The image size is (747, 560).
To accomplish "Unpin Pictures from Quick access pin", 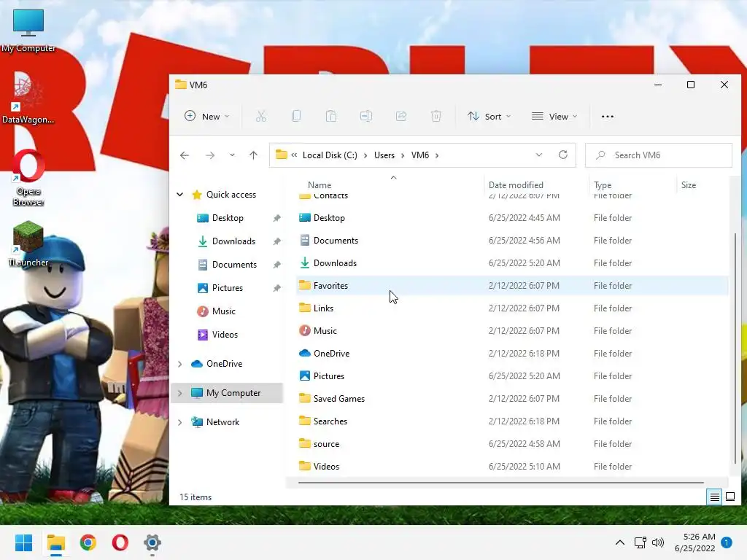I will 276,288.
